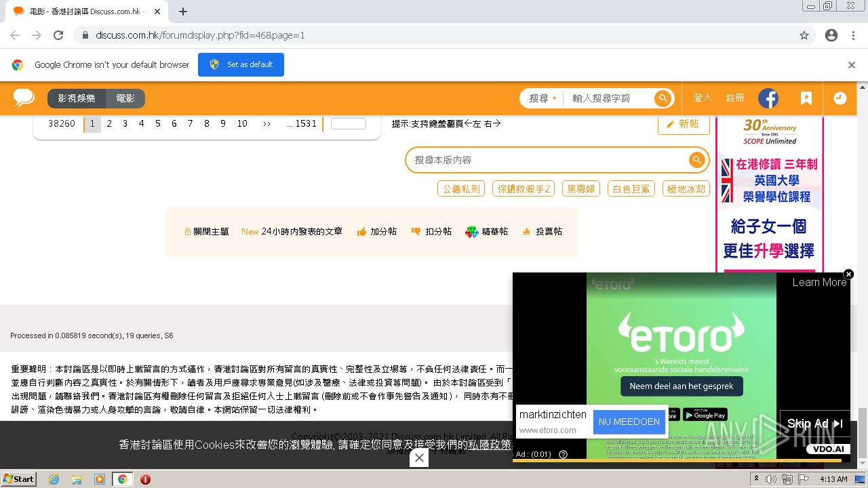Go to page 2
Screen dimensions: 868x488
(x=109, y=124)
